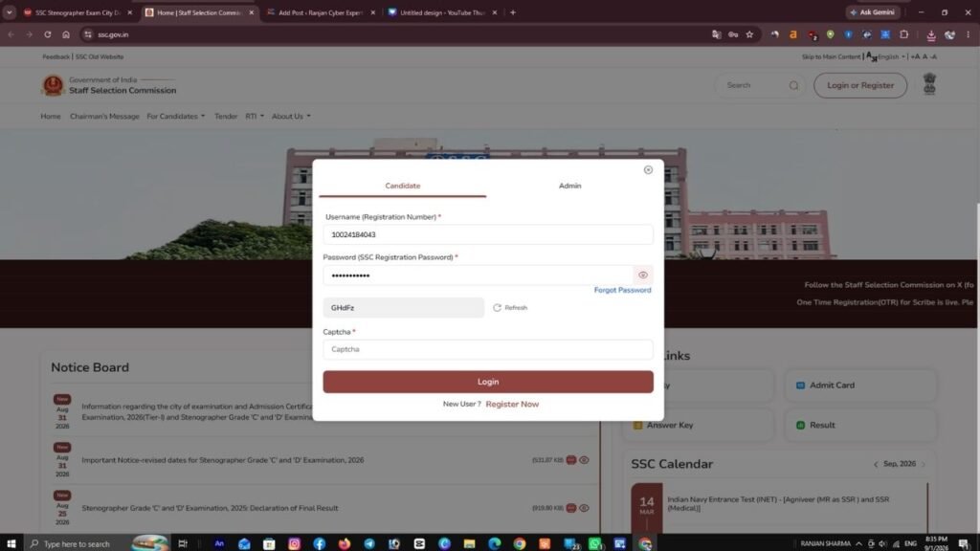Screen dimensions: 980x551
Task: Open the Google Translate icon in the address bar
Action: tap(716, 34)
